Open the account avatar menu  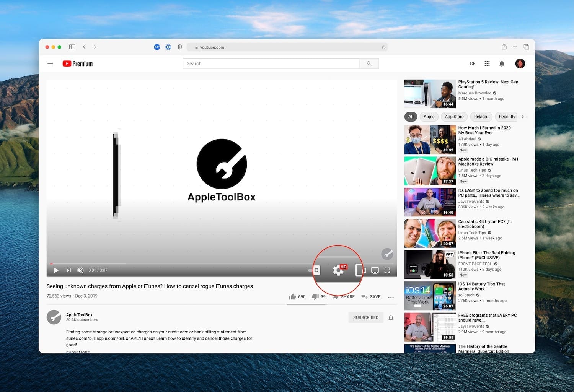click(x=520, y=63)
